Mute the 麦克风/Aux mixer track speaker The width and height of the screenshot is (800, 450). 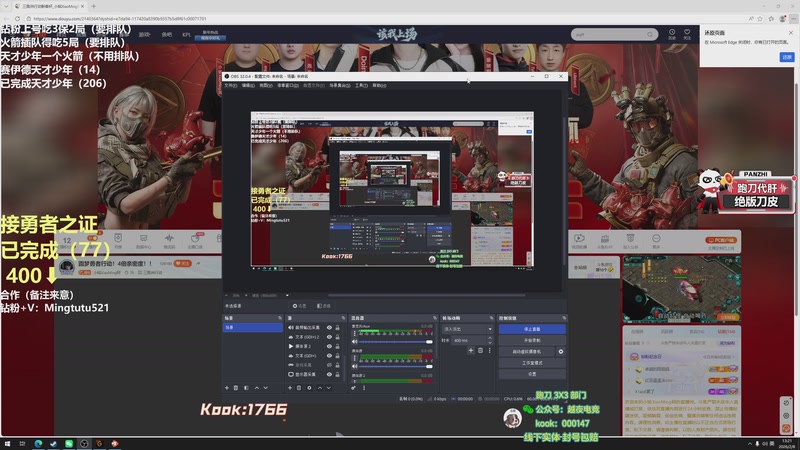click(355, 341)
